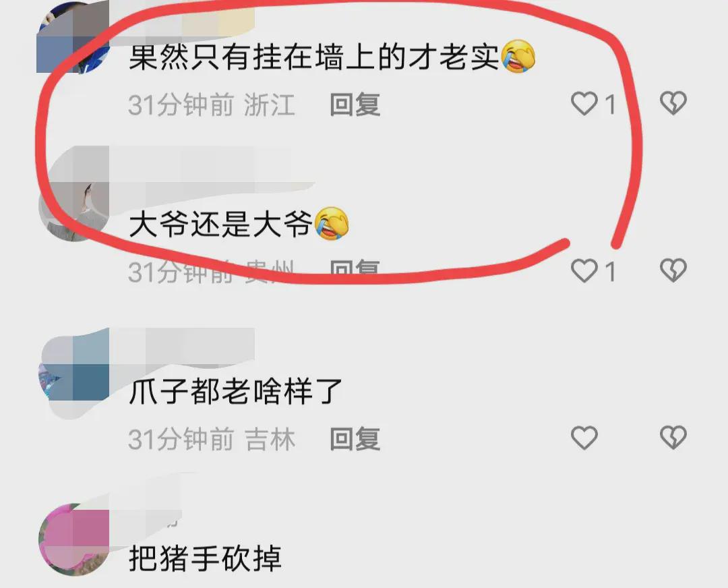Open avatar of 大爷还是大爷 commenter
The width and height of the screenshot is (728, 588).
click(73, 204)
